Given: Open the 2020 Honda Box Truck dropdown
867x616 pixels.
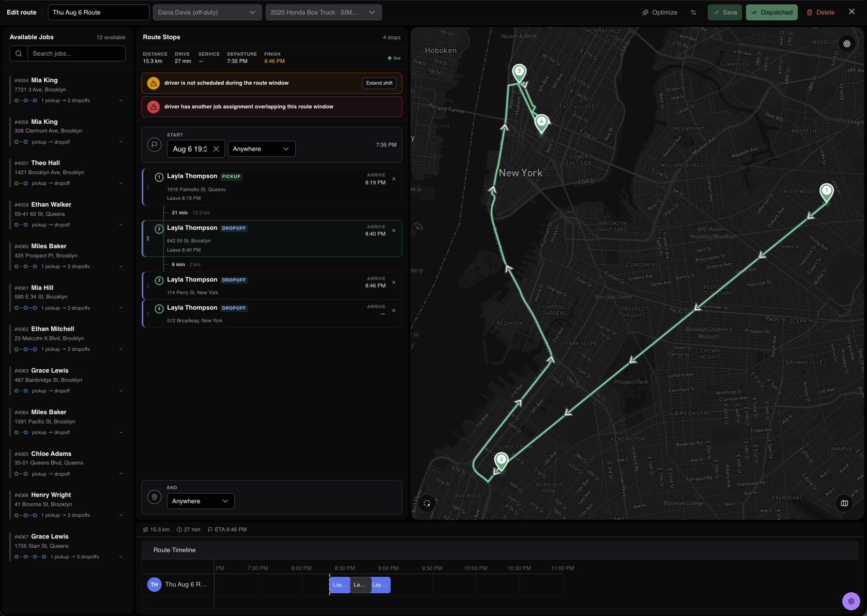Looking at the screenshot, I should pos(323,13).
